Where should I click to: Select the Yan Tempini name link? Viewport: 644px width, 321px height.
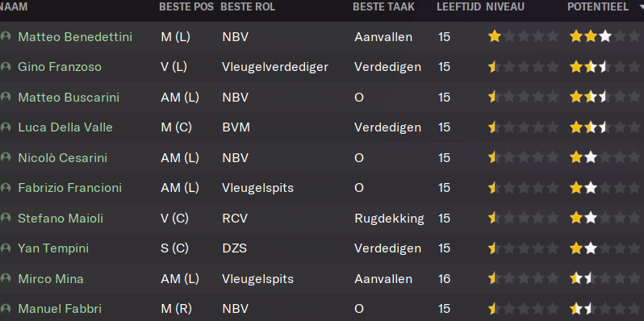pyautogui.click(x=53, y=248)
